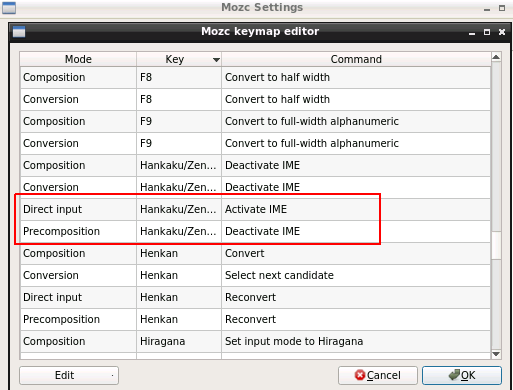The width and height of the screenshot is (513, 390).
Task: Select Composition mode cell in F8 row
Action: pos(78,77)
